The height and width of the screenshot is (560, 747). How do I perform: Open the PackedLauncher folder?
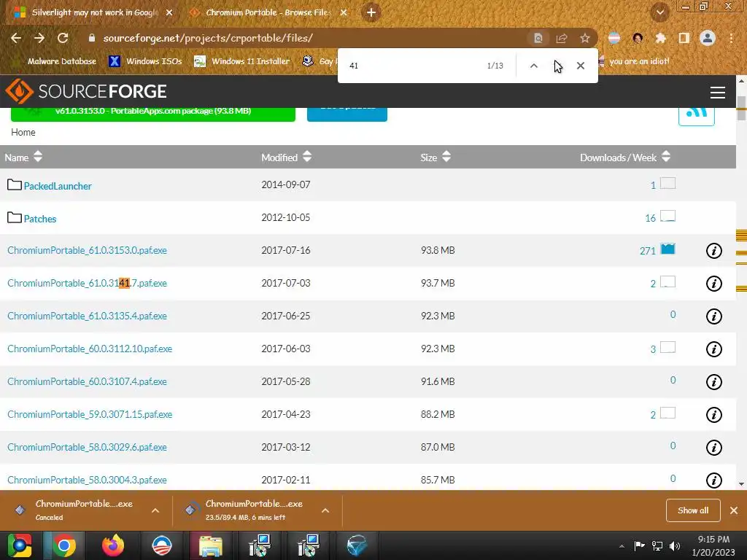pyautogui.click(x=58, y=186)
